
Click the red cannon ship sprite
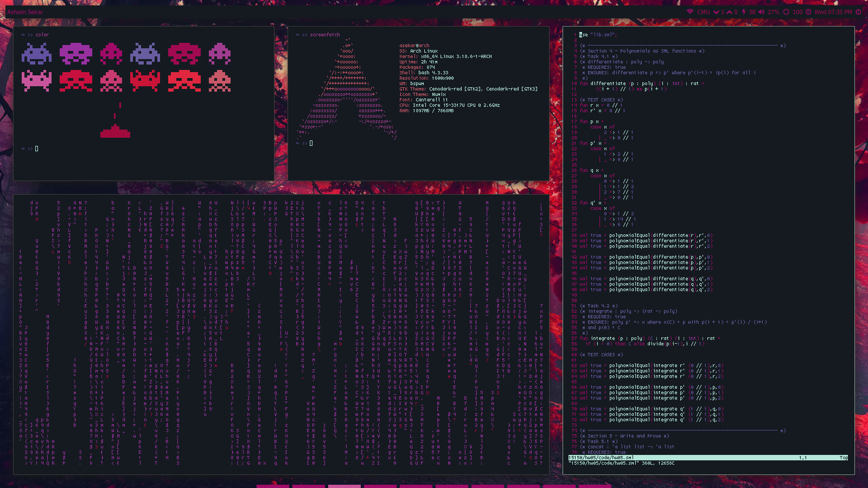pos(115,131)
